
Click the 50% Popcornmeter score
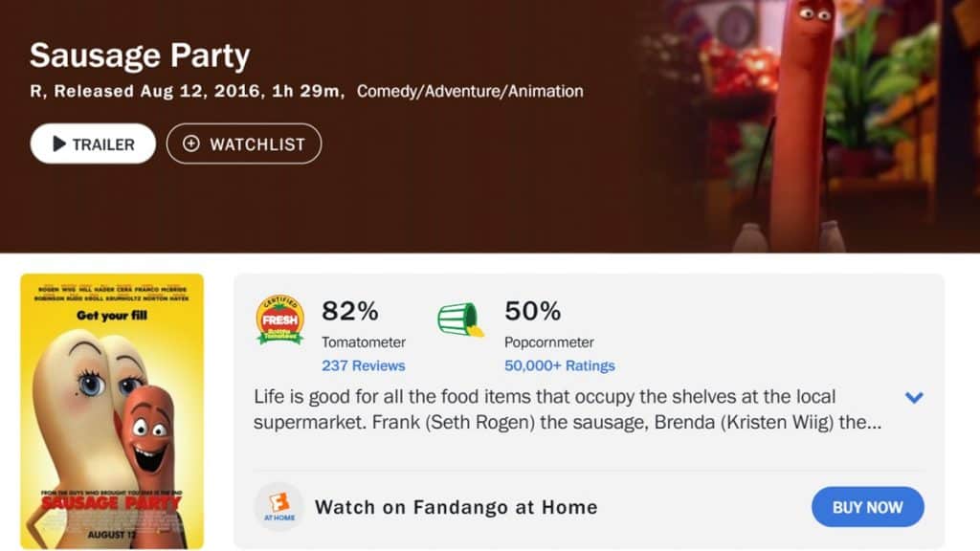tap(532, 311)
